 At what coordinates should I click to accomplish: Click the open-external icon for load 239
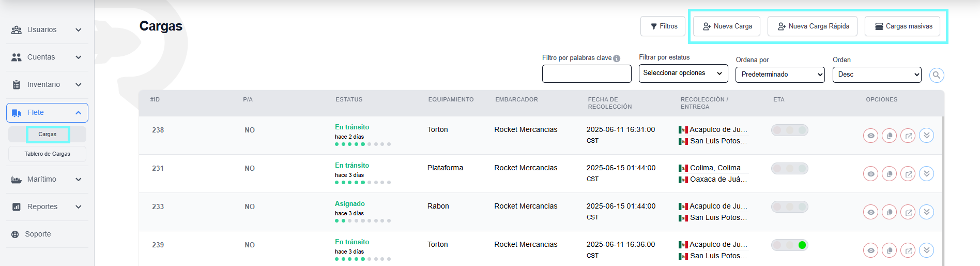[x=908, y=250]
